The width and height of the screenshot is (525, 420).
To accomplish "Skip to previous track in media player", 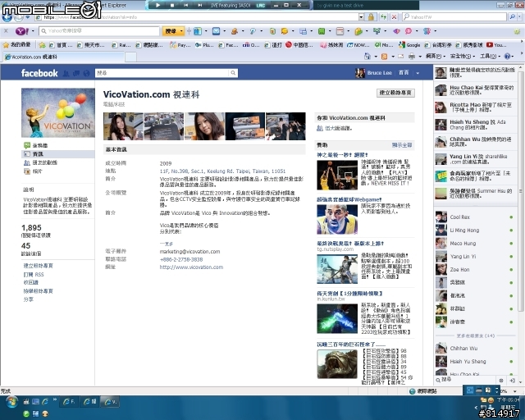I will (186, 5).
